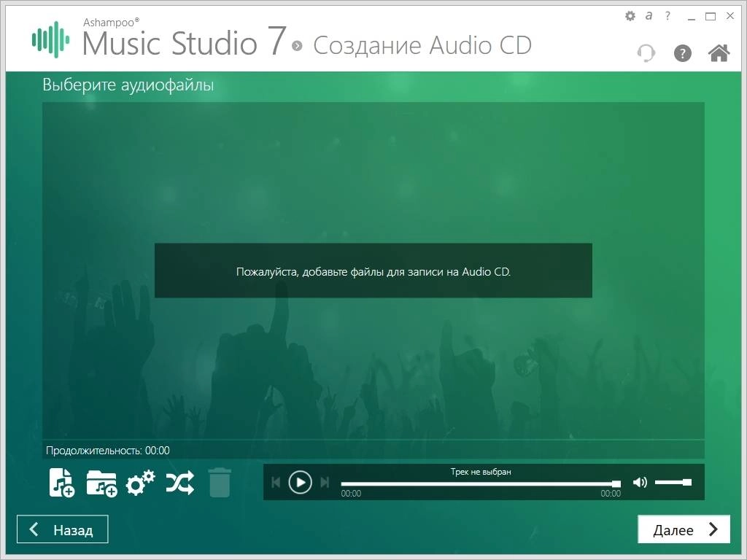Screen dimensions: 747x560
Task: Skip to next track
Action: (x=325, y=483)
